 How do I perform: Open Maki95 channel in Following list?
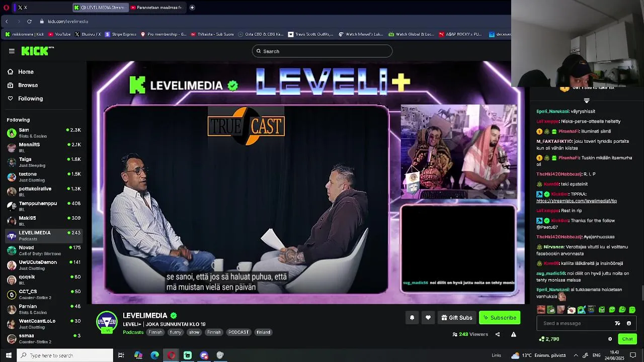[43, 221]
